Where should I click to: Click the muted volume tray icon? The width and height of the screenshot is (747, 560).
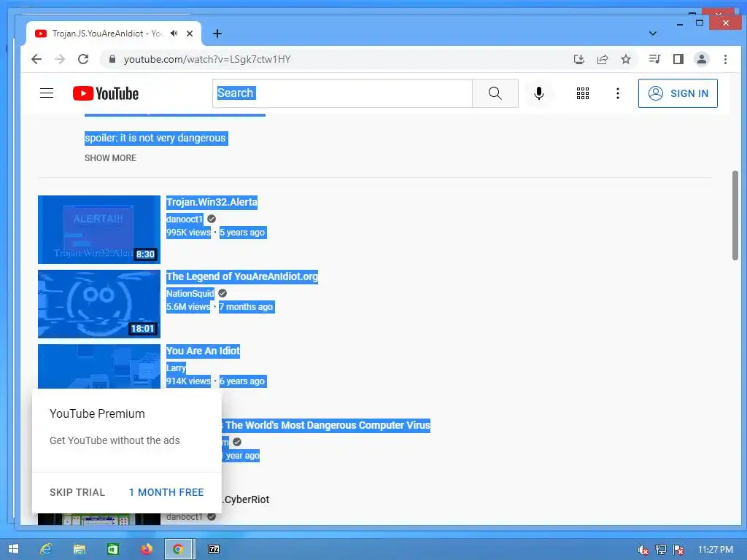(x=643, y=550)
